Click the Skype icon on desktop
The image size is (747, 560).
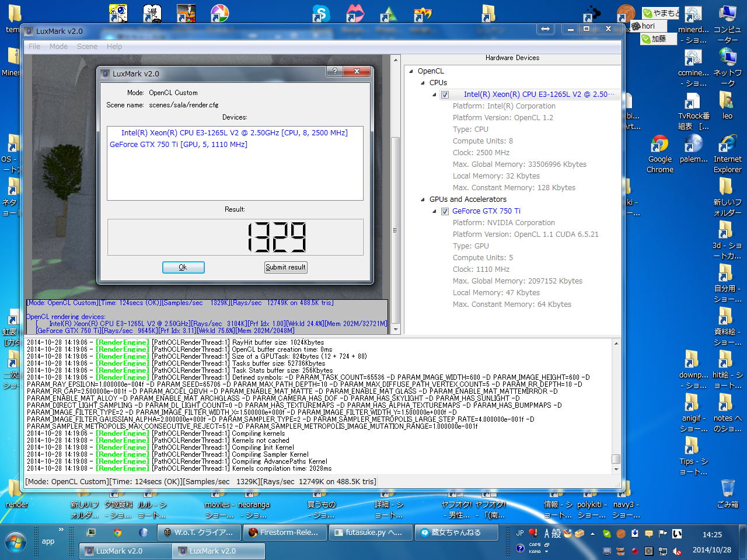(x=321, y=13)
